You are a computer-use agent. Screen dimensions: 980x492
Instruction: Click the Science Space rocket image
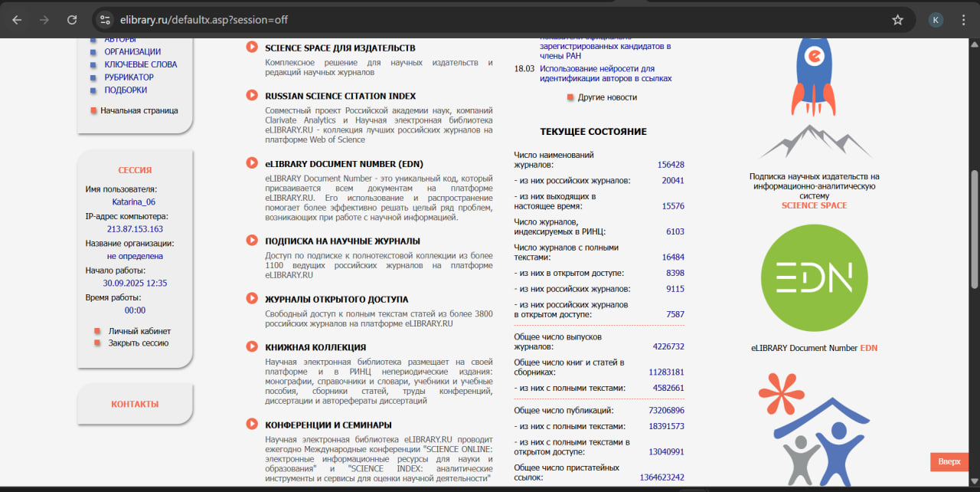[814, 75]
